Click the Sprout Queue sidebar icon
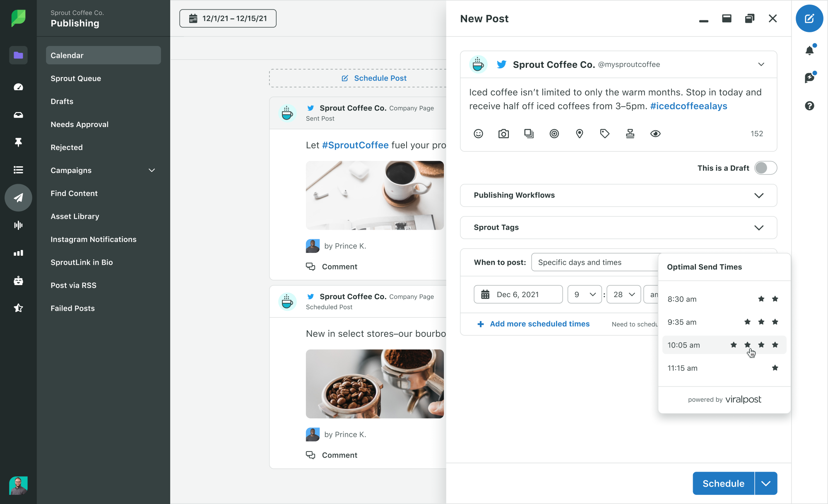 point(76,78)
